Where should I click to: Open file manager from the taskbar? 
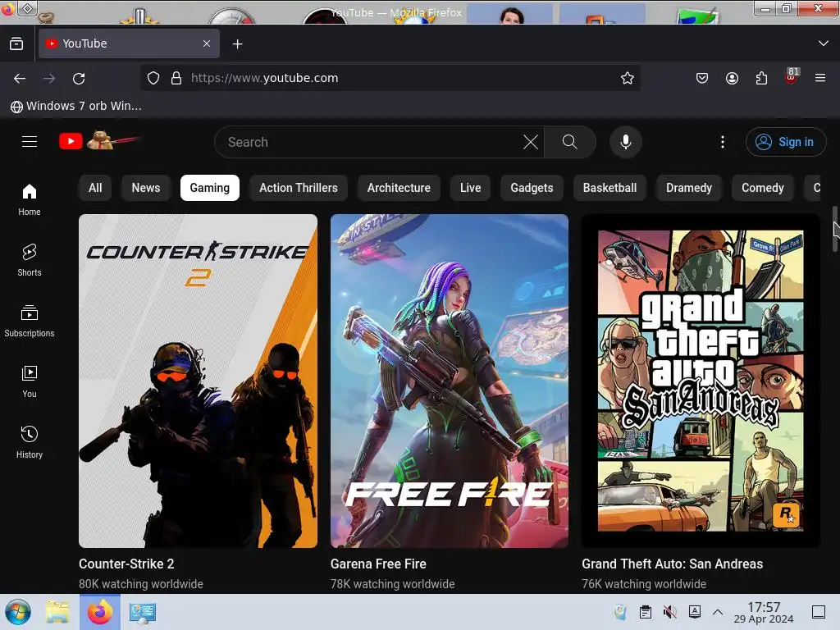tap(57, 612)
